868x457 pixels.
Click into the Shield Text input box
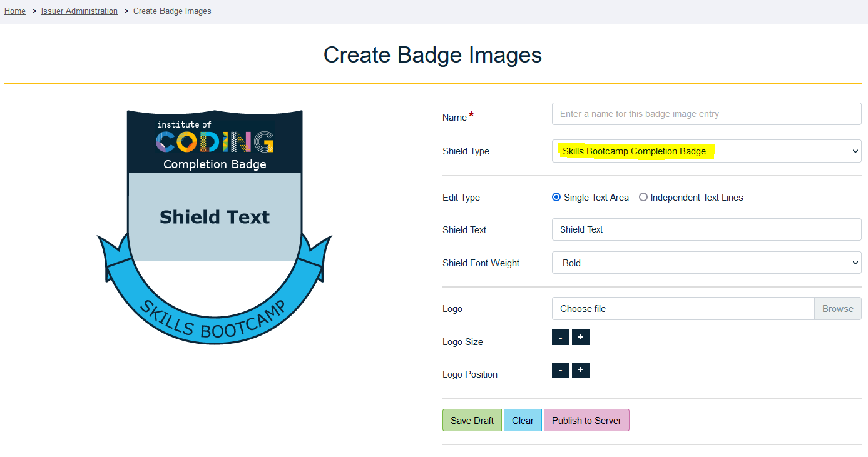pos(707,229)
